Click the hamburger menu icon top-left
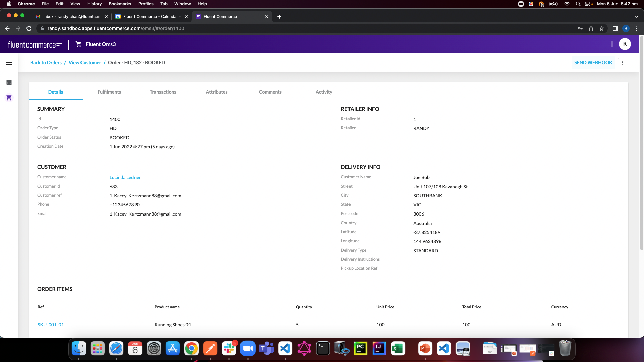Image resolution: width=644 pixels, height=362 pixels. (x=9, y=63)
